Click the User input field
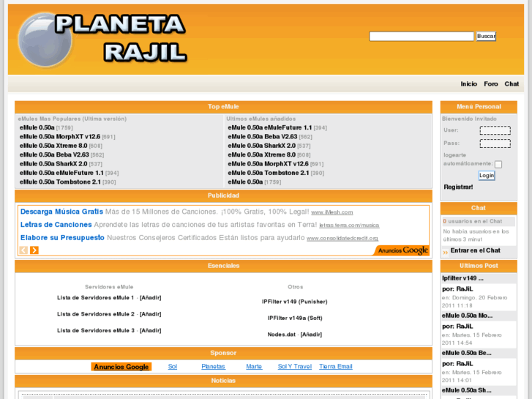532x399 pixels. tap(495, 130)
